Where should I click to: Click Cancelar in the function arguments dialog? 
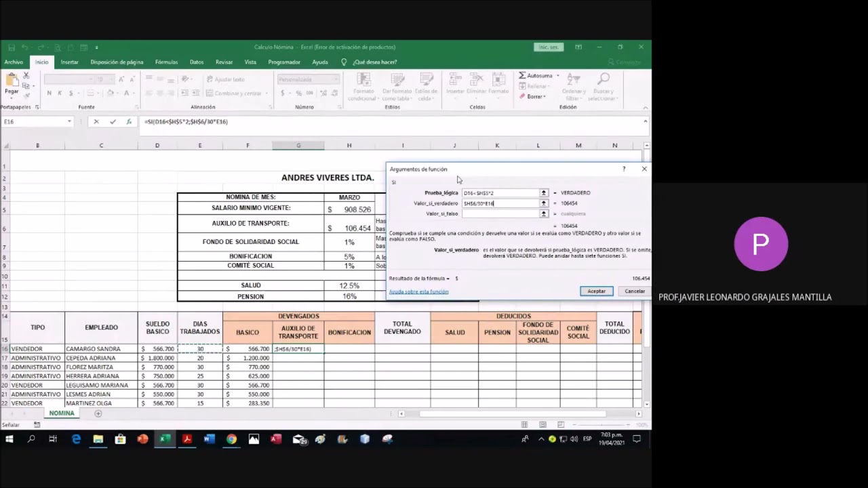pyautogui.click(x=635, y=291)
